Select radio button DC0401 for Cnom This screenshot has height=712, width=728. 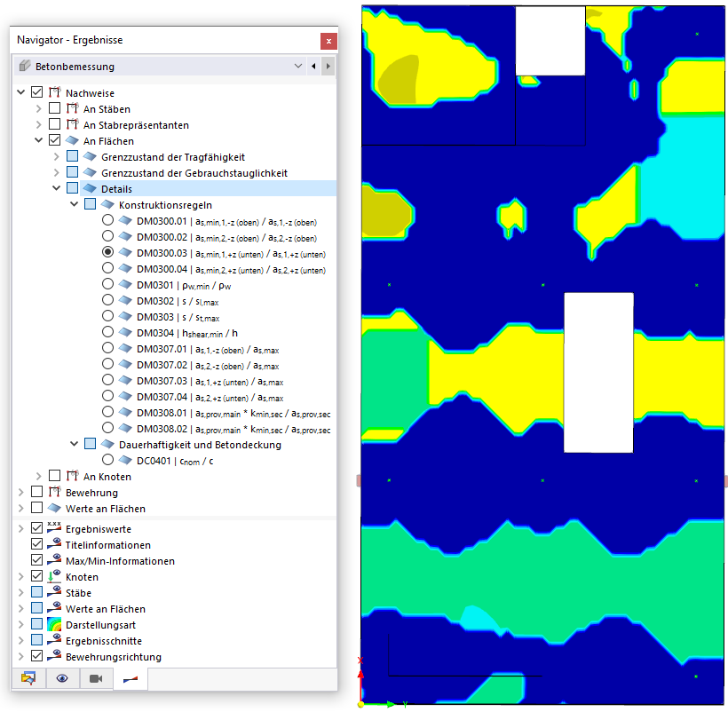[107, 459]
